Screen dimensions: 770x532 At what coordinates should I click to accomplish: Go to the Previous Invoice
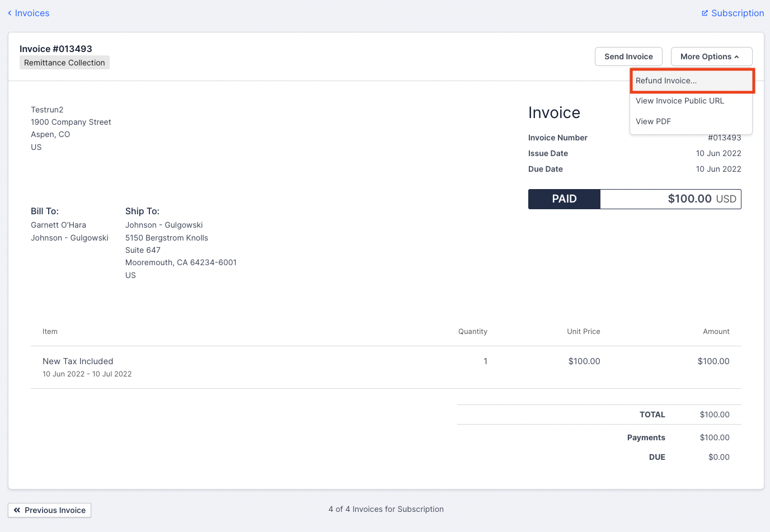coord(49,510)
